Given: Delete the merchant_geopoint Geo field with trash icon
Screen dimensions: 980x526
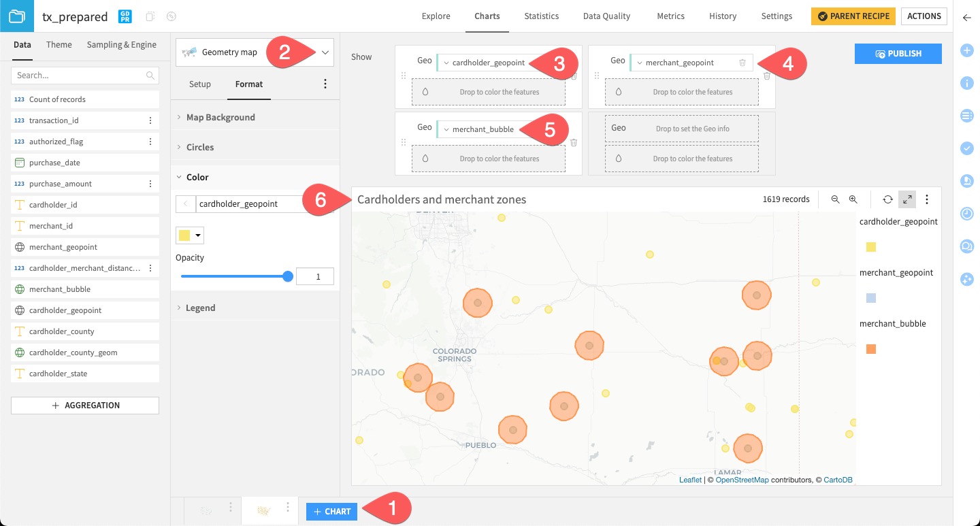Looking at the screenshot, I should [743, 62].
